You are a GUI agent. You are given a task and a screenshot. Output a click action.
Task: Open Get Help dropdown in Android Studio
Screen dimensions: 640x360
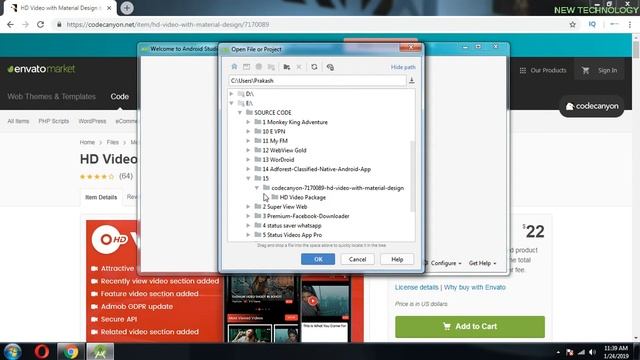pyautogui.click(x=482, y=263)
